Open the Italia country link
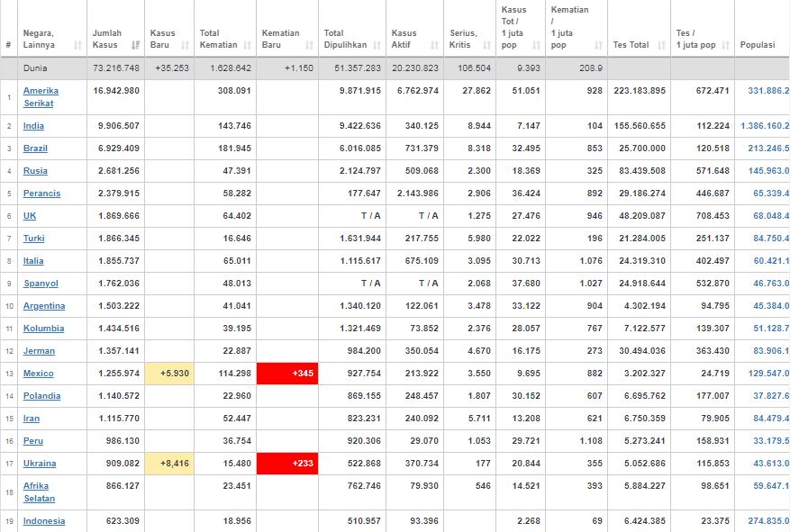 pyautogui.click(x=33, y=261)
